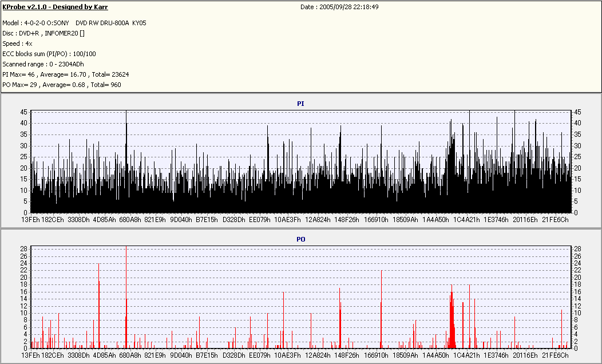The image size is (602, 364).
Task: Click the PI chart title
Action: point(300,104)
